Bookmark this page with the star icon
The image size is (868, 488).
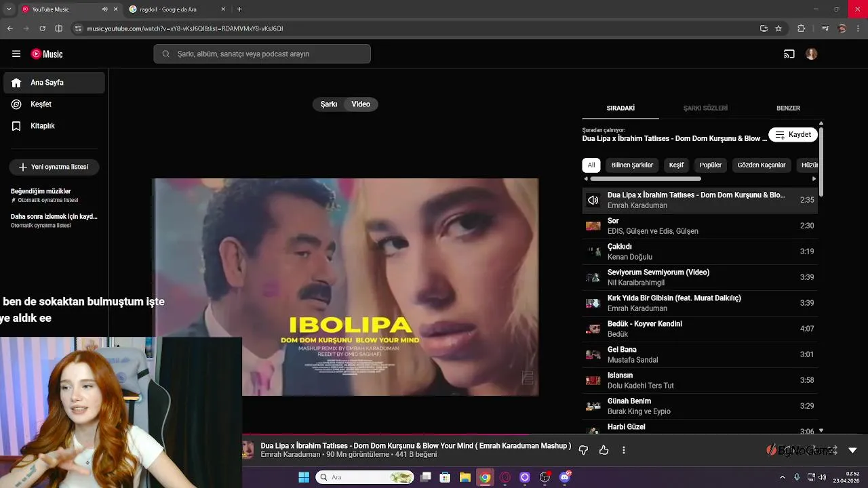778,28
